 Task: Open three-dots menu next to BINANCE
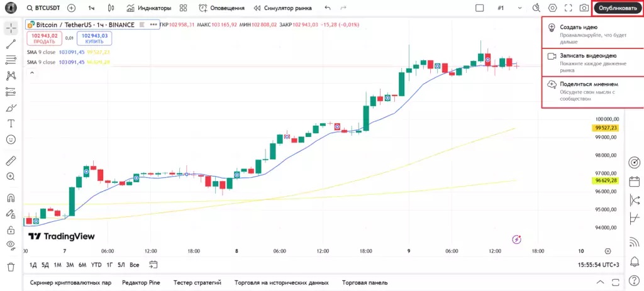153,25
